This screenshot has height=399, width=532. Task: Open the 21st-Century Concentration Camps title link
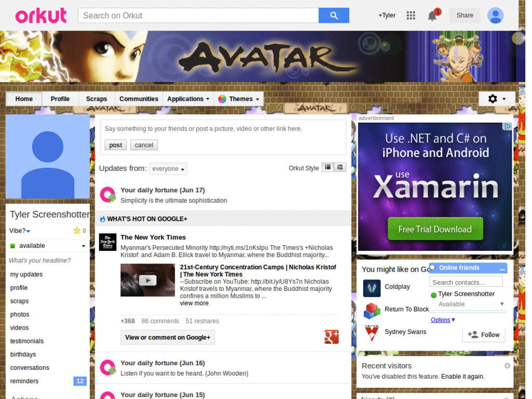coord(258,271)
